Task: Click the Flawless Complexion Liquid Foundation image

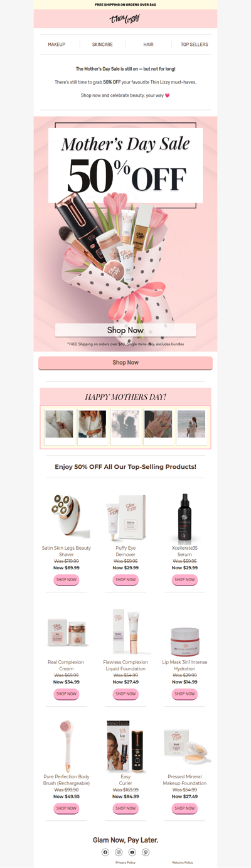Action: 125,632
